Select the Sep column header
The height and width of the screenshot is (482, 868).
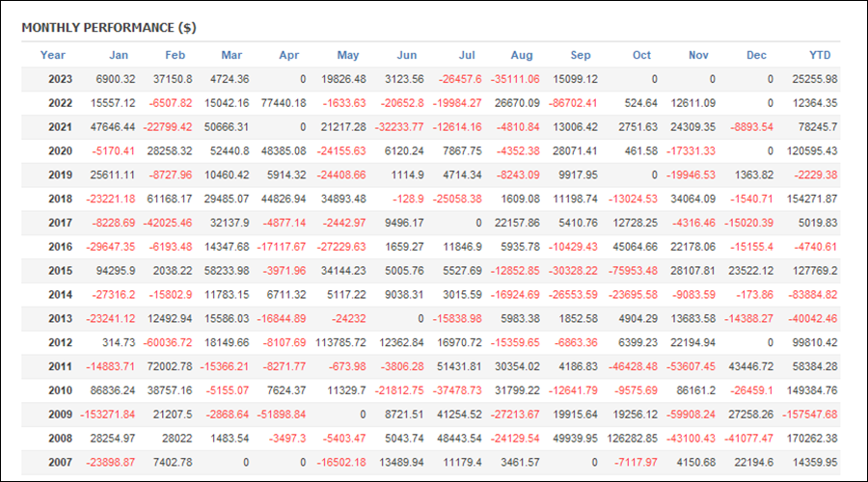581,55
